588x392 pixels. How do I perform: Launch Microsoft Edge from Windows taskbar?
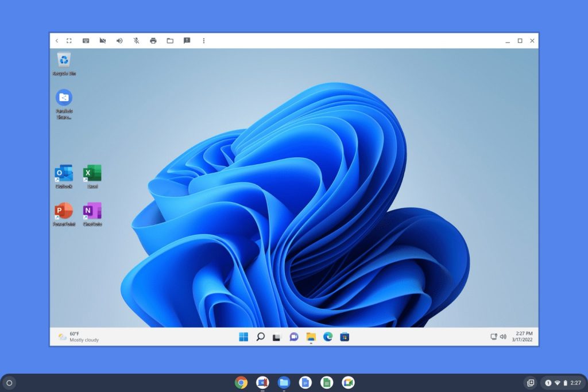tap(328, 337)
